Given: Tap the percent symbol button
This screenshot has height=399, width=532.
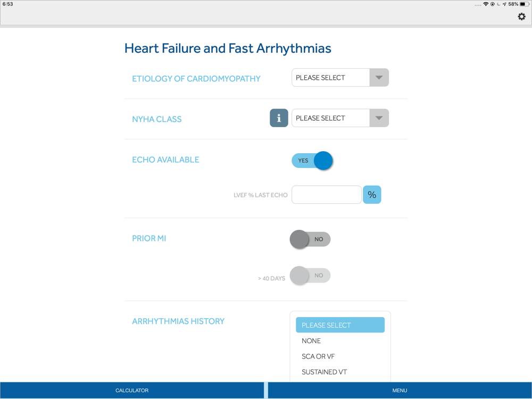Looking at the screenshot, I should 372,195.
